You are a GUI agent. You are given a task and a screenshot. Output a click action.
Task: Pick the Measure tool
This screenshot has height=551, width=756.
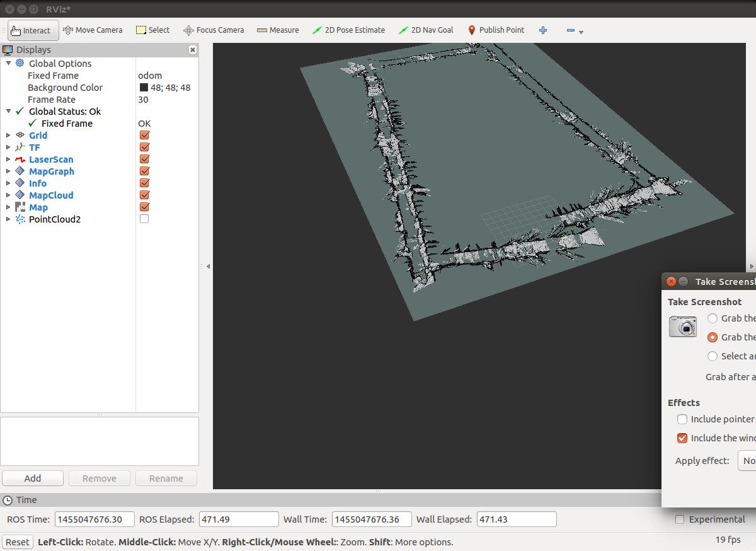click(278, 30)
